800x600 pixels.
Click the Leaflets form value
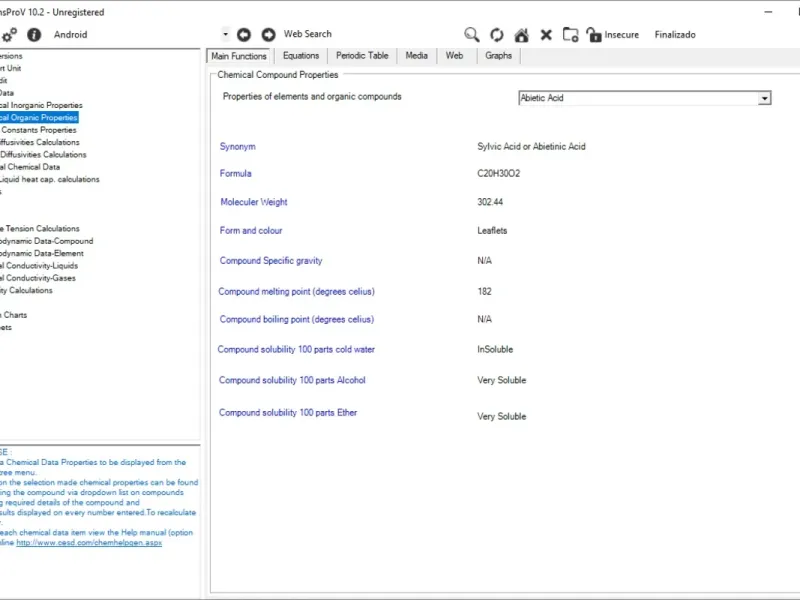(492, 231)
